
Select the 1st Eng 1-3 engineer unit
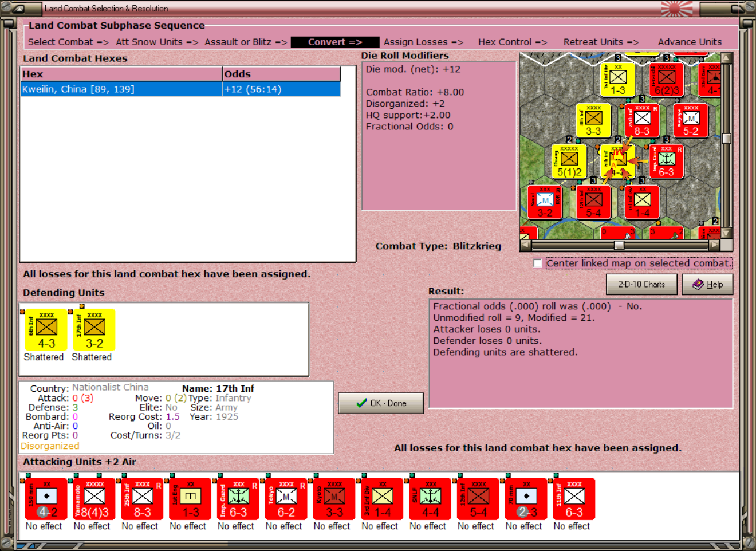[x=191, y=499]
